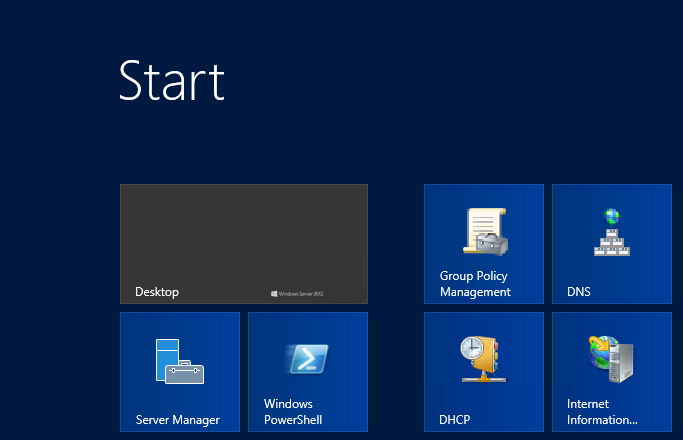Open the Windows PowerShell tile icon
The image size is (683, 440).
[307, 359]
